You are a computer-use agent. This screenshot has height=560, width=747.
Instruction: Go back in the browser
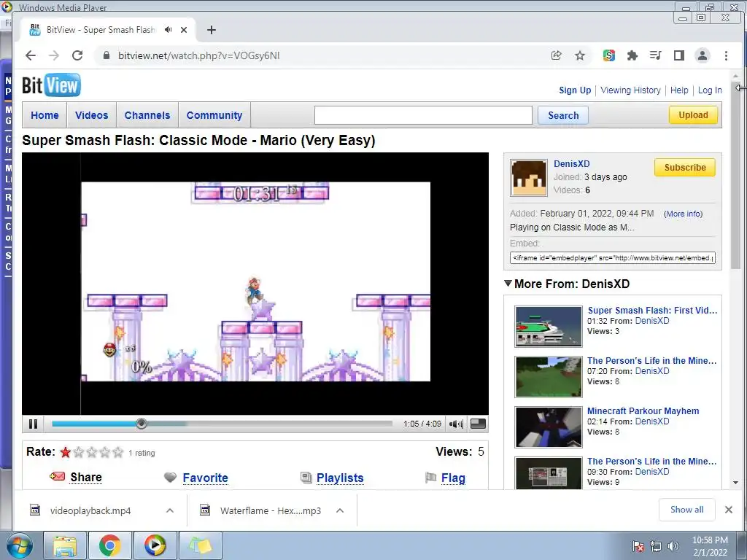click(x=31, y=55)
